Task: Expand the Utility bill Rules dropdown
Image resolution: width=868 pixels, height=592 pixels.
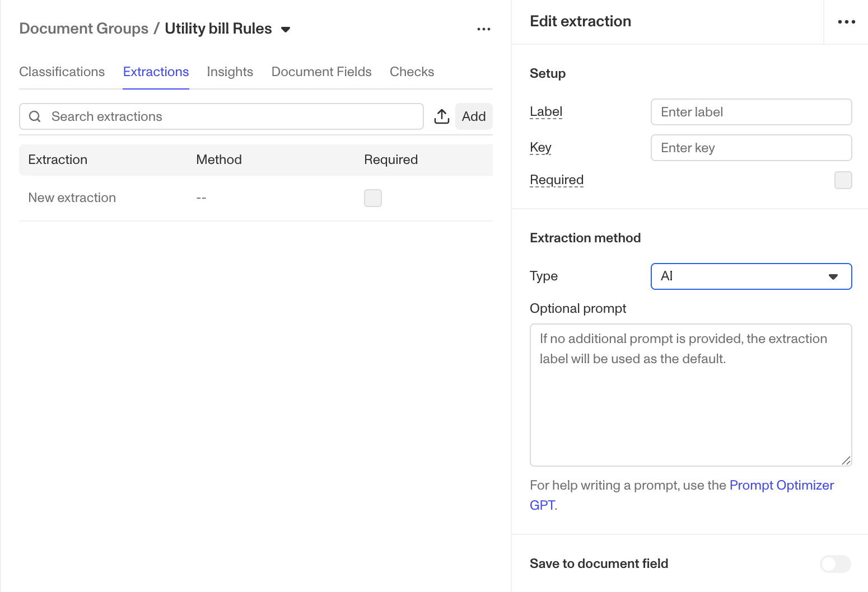Action: coord(286,30)
